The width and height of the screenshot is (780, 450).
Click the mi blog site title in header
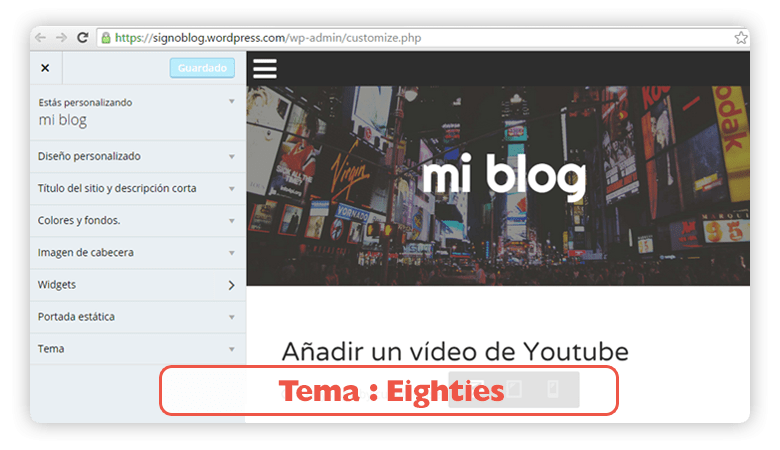(x=504, y=175)
